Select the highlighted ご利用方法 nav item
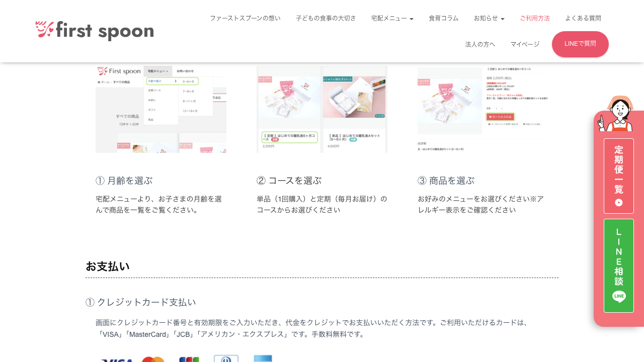This screenshot has width=644, height=362. point(535,18)
